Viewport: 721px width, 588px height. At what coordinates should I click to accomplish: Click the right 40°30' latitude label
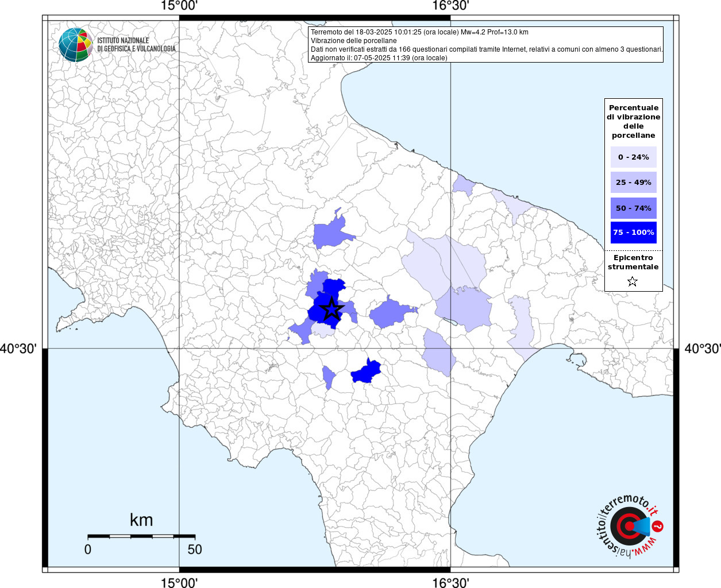pos(702,349)
